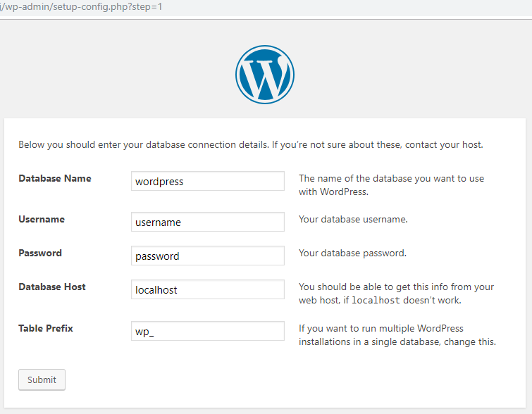
Task: Focus the Database Name input field
Action: coord(208,181)
